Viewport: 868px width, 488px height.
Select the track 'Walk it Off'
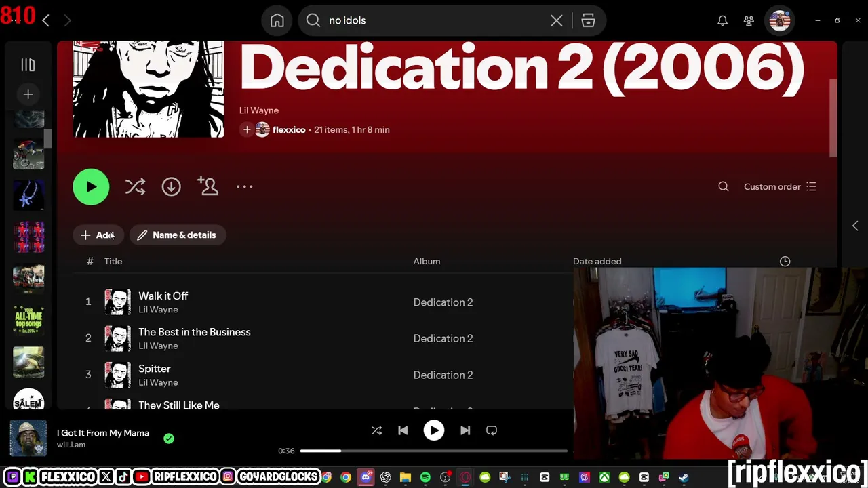pyautogui.click(x=163, y=296)
